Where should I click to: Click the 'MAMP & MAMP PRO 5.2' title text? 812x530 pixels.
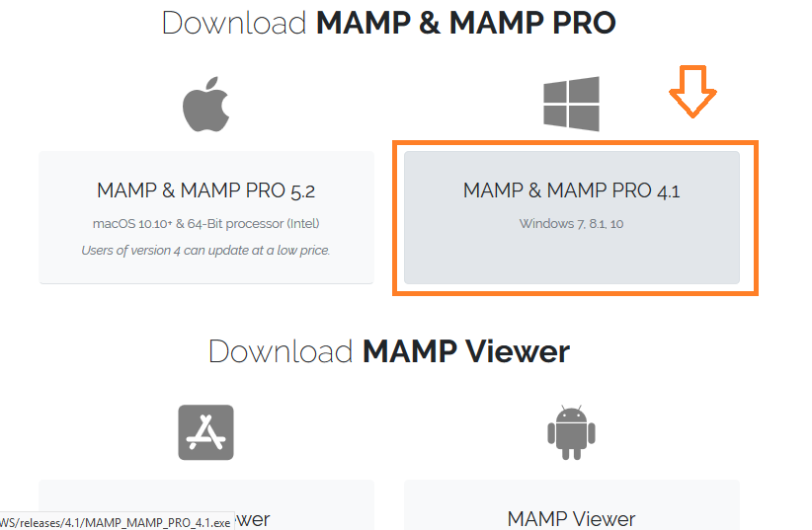pos(206,190)
